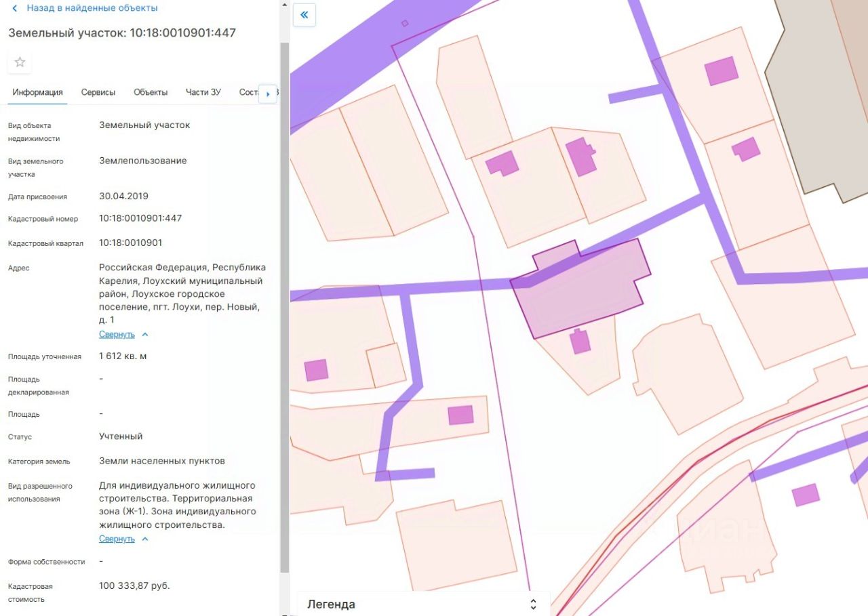Click the Площадь уточненная label
Screen dimensions: 868x616
pyautogui.click(x=45, y=357)
